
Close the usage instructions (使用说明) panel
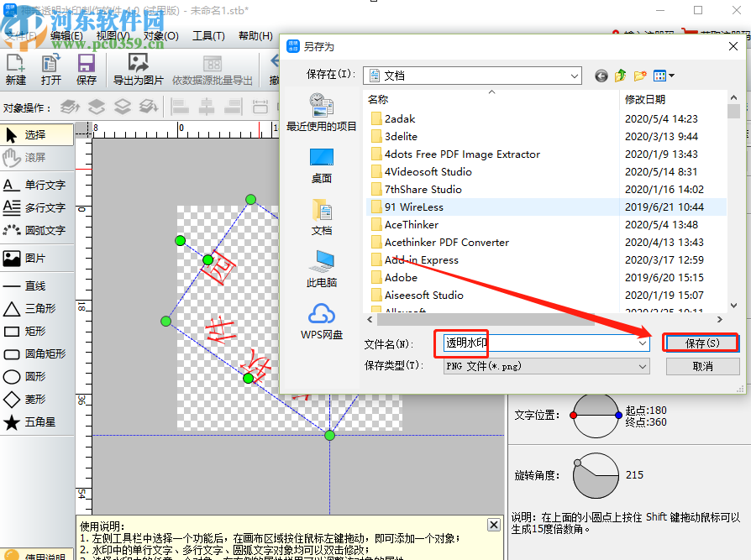494,525
